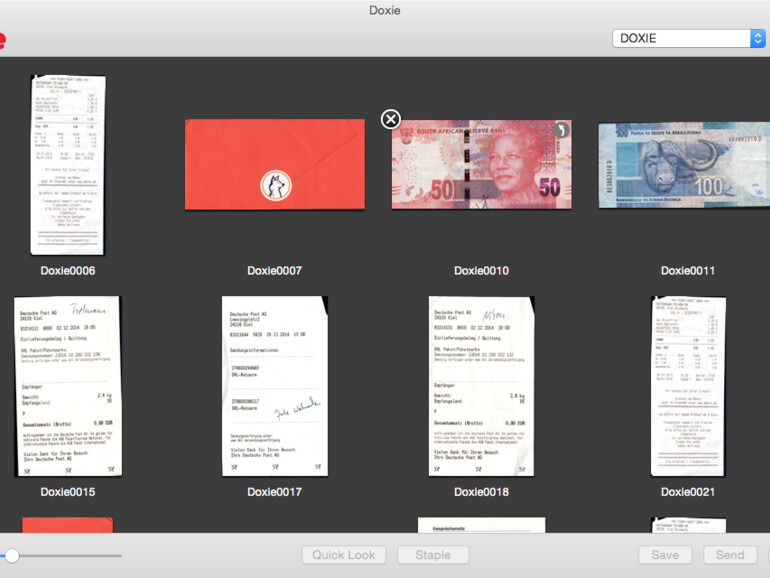Click the Send button
770x578 pixels.
(x=730, y=555)
